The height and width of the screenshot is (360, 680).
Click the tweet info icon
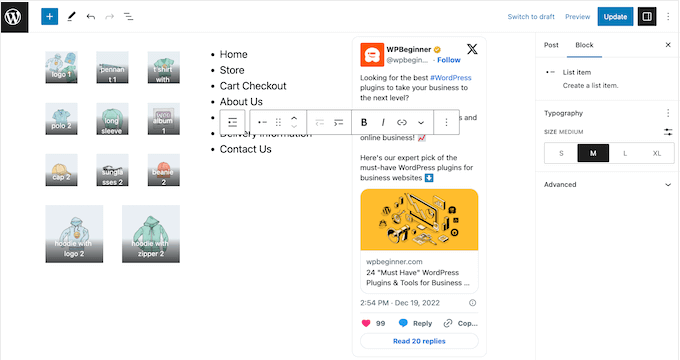point(473,303)
